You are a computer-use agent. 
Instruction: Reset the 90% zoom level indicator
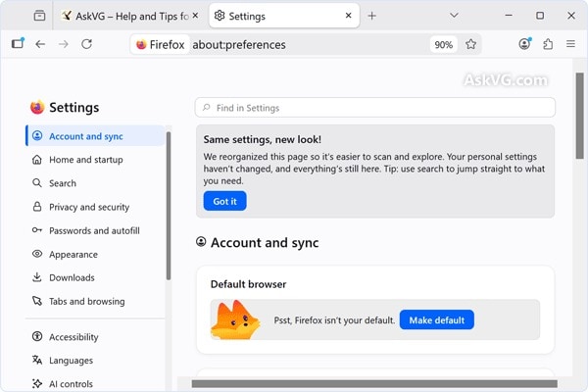coord(444,45)
